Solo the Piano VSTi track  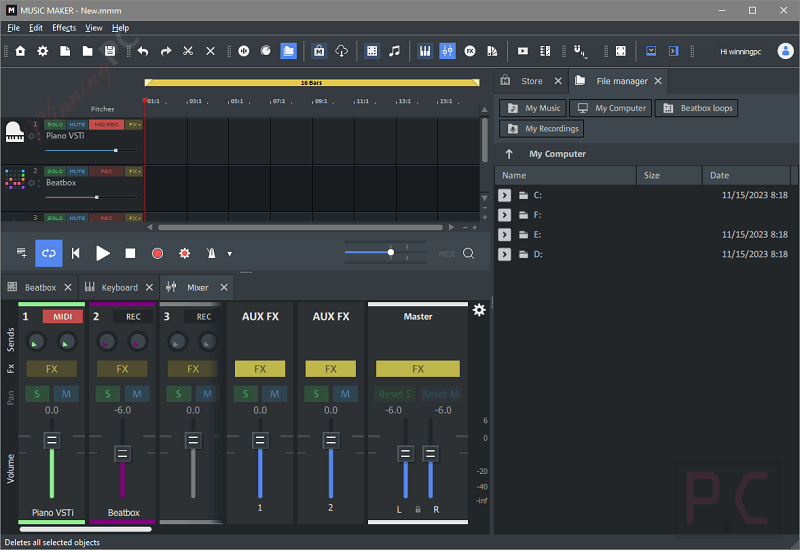(55, 124)
